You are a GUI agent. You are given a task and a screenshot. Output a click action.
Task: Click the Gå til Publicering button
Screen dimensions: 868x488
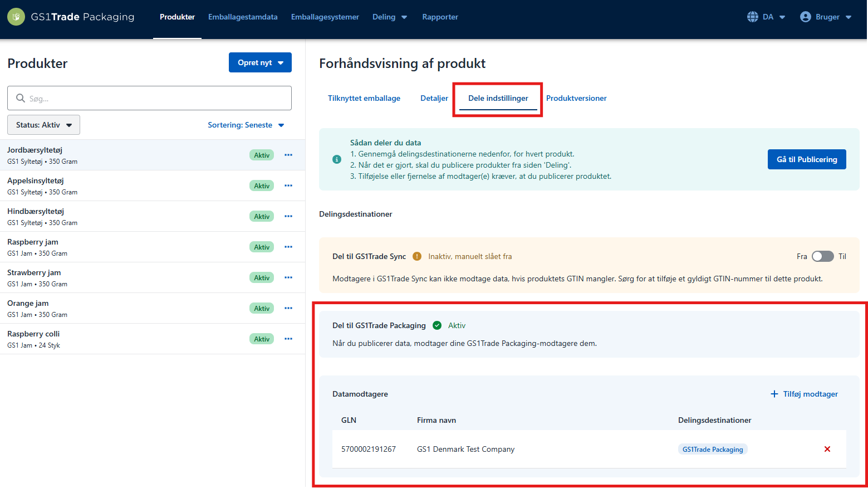(807, 159)
